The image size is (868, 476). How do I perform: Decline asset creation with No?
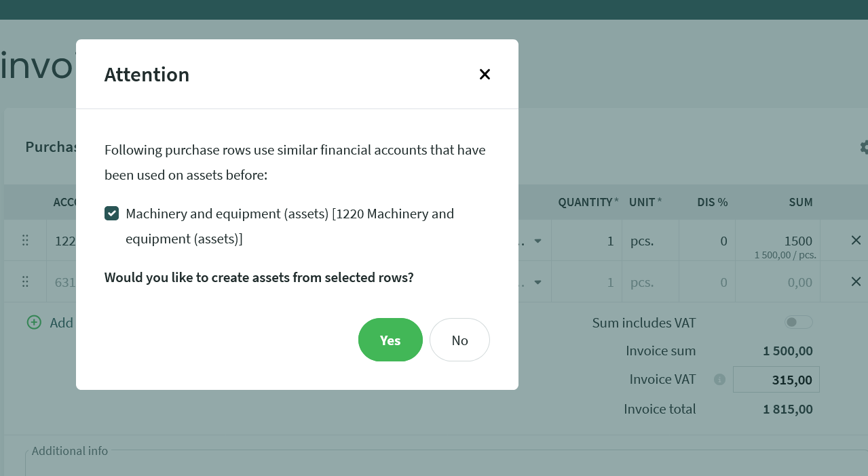tap(459, 340)
